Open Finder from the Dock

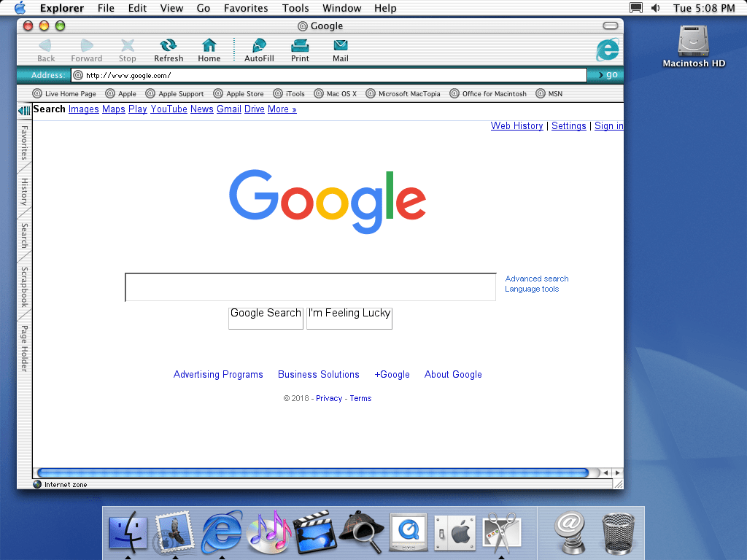click(x=128, y=532)
